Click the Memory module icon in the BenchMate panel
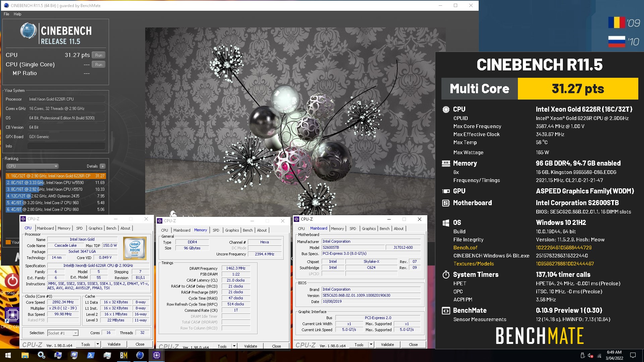The width and height of the screenshot is (644, 362). coord(446,164)
